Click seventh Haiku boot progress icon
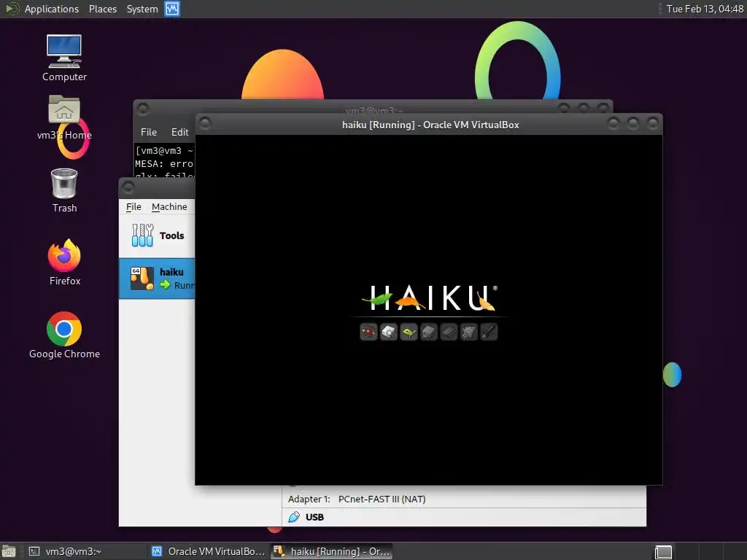747x560 pixels. click(x=489, y=332)
